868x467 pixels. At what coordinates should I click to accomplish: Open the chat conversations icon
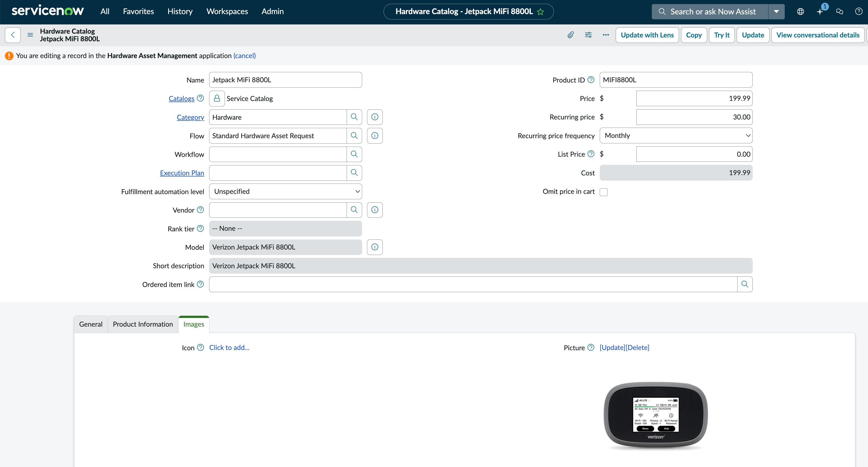coord(840,12)
